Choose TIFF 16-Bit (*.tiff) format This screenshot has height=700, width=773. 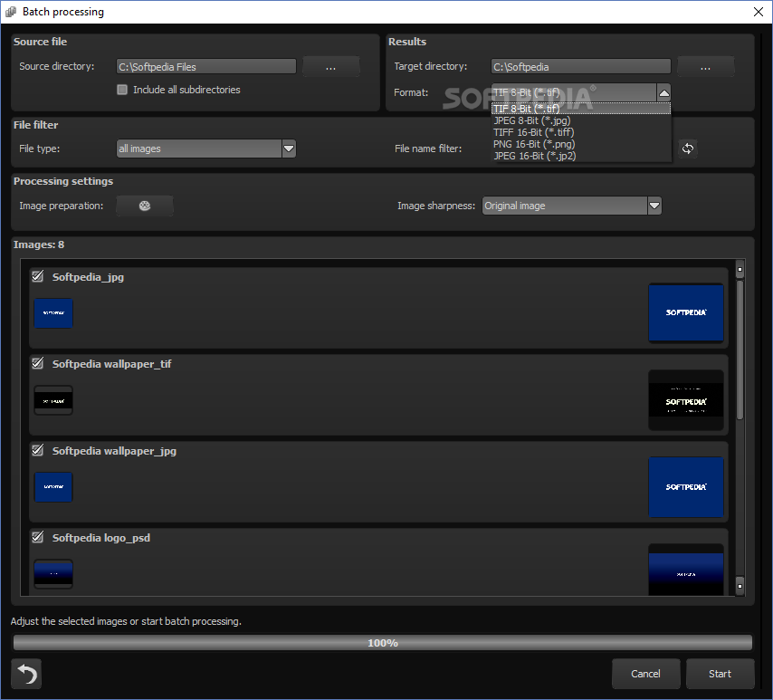click(581, 132)
